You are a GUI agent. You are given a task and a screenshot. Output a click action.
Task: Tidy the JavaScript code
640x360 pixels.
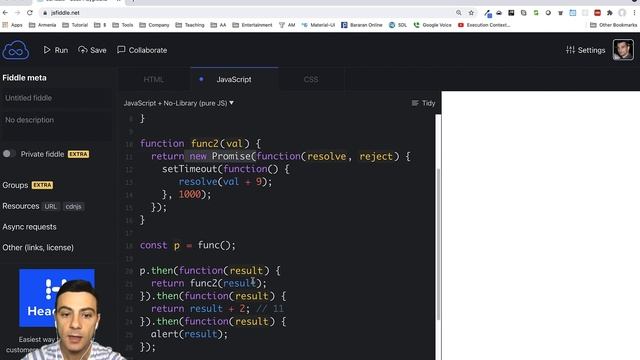pos(423,103)
